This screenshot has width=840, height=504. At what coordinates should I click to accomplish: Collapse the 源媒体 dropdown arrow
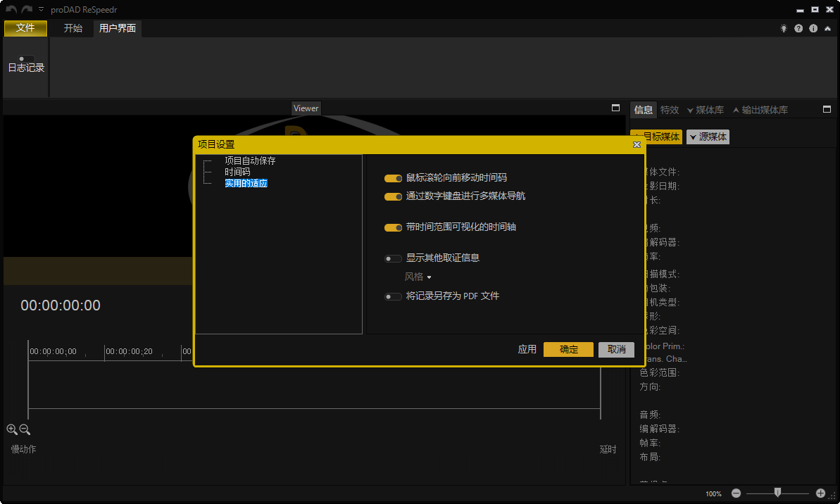(694, 137)
